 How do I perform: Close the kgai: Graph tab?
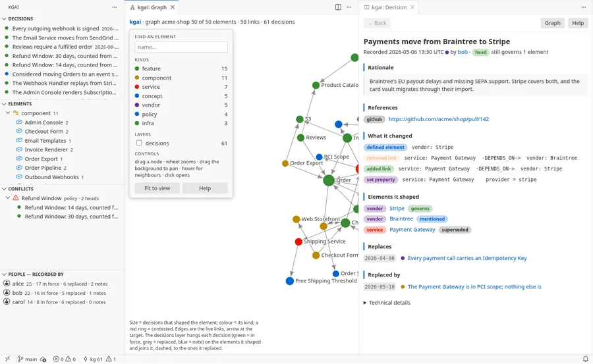(173, 7)
